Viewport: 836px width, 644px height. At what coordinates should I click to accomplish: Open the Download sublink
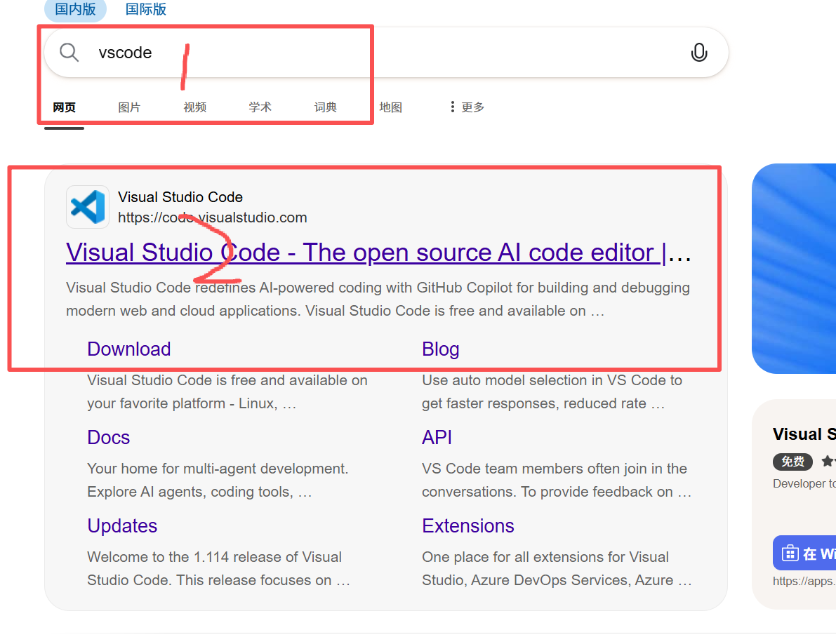(129, 349)
